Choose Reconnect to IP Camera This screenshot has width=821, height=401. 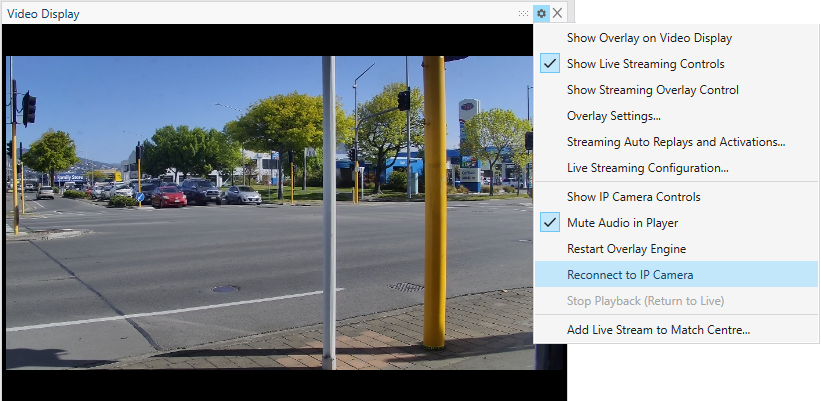pos(629,274)
